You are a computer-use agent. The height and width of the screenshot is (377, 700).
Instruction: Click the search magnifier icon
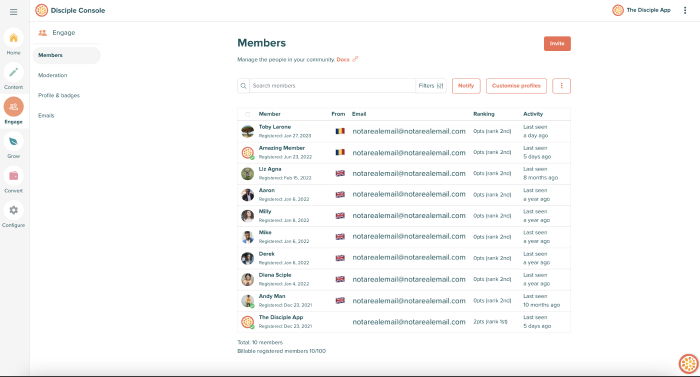[x=243, y=86]
